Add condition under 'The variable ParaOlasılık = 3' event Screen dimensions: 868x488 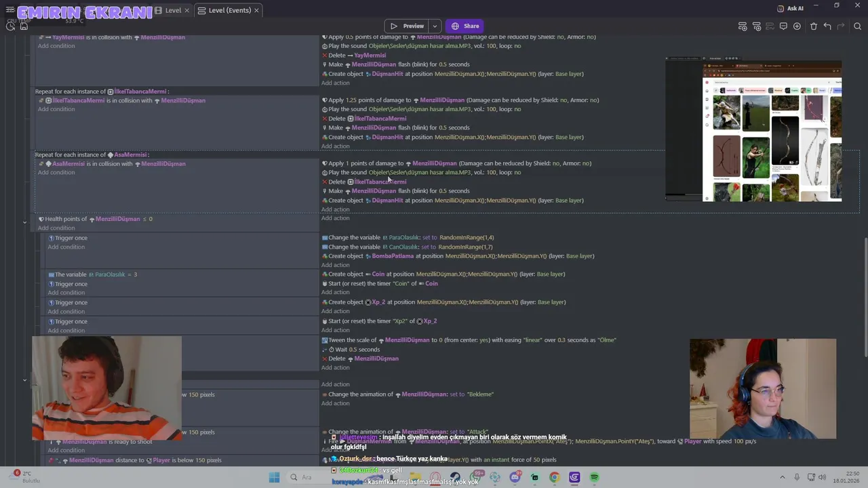pos(66,293)
